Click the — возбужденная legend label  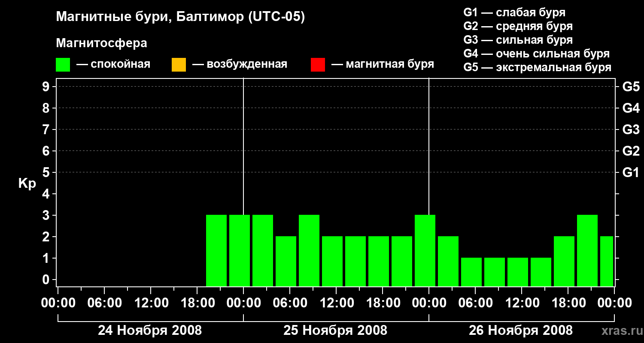coord(240,65)
